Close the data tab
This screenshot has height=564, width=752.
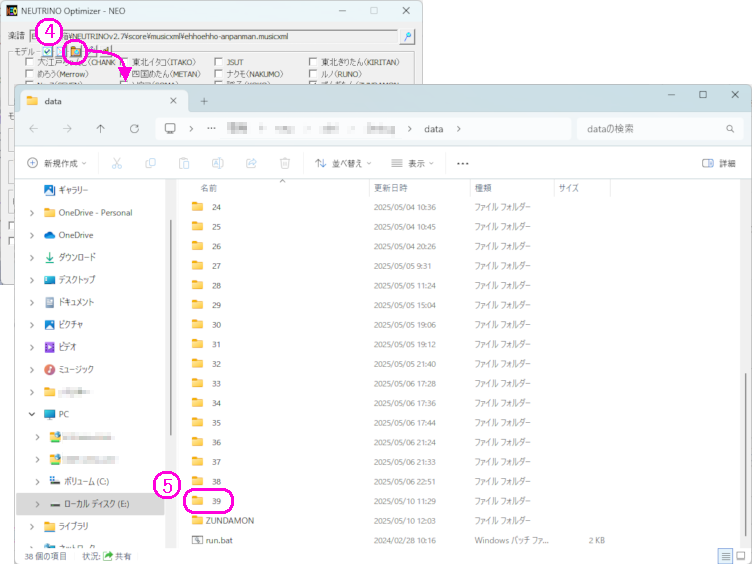tap(173, 101)
